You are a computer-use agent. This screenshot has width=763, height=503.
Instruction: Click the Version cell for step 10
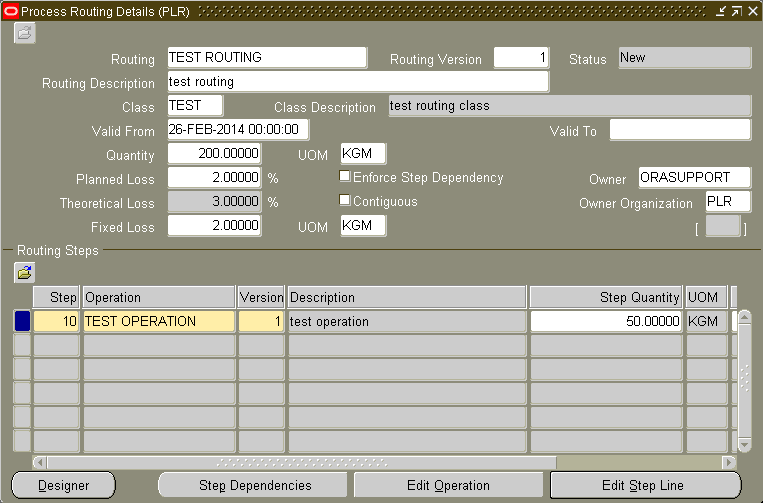[x=261, y=322]
